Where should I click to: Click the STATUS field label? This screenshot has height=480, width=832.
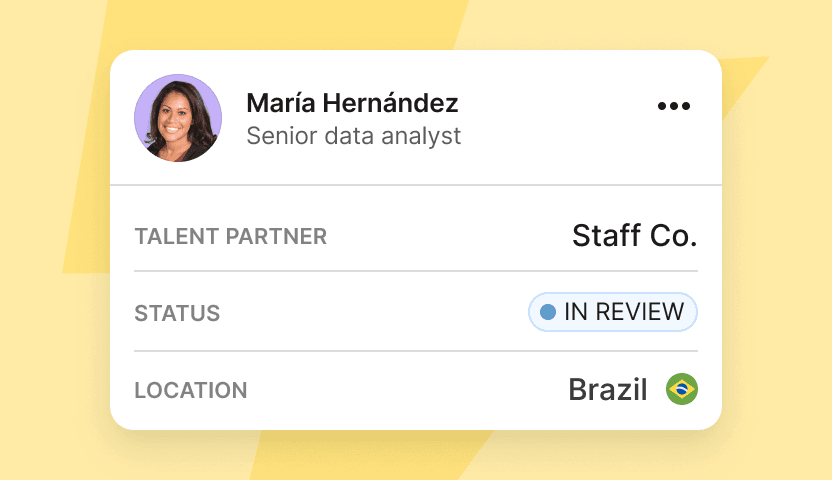177,313
